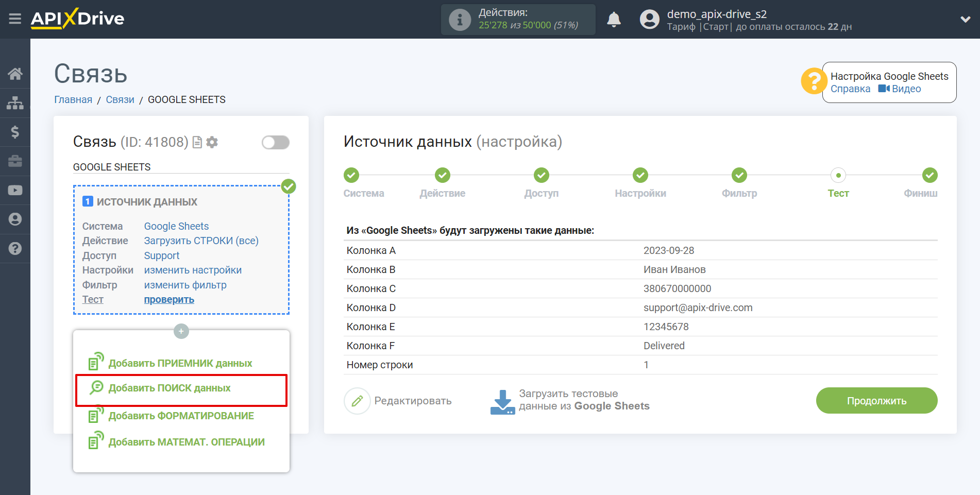Open profile sidebar icon
Viewport: 980px width, 495px height.
(15, 219)
